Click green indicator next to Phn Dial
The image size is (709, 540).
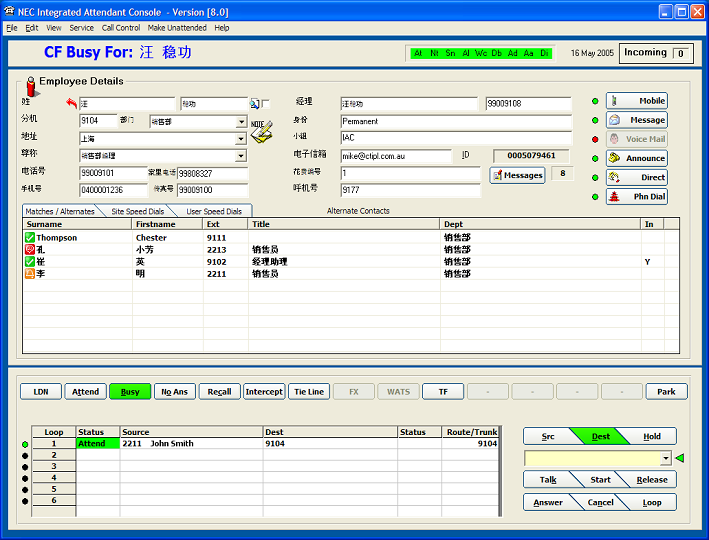coord(595,197)
